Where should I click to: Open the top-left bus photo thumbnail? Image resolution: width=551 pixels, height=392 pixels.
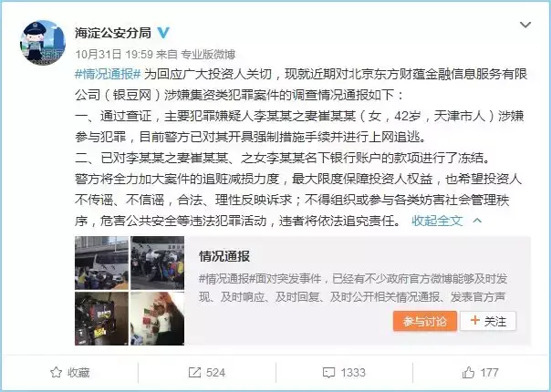[102, 263]
